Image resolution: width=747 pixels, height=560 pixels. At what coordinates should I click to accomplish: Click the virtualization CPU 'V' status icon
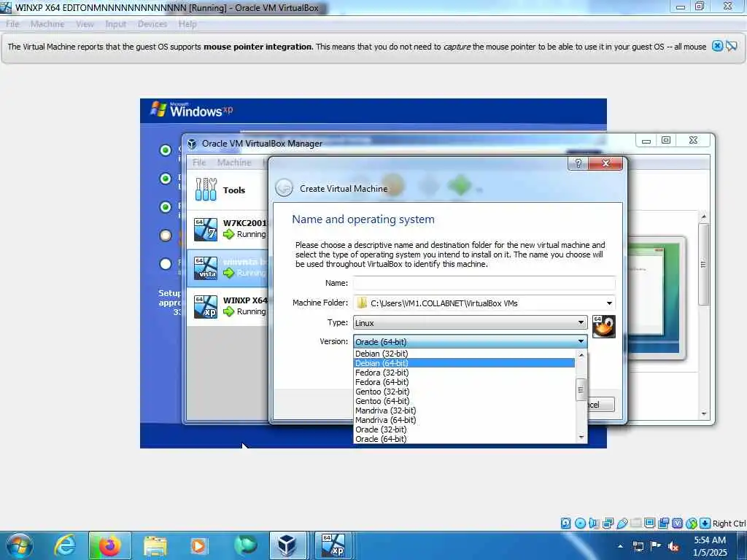coord(677,524)
